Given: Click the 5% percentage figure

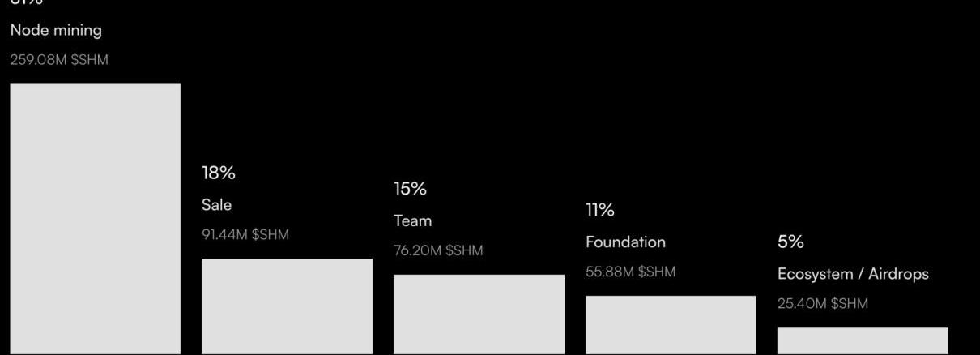Looking at the screenshot, I should 790,242.
